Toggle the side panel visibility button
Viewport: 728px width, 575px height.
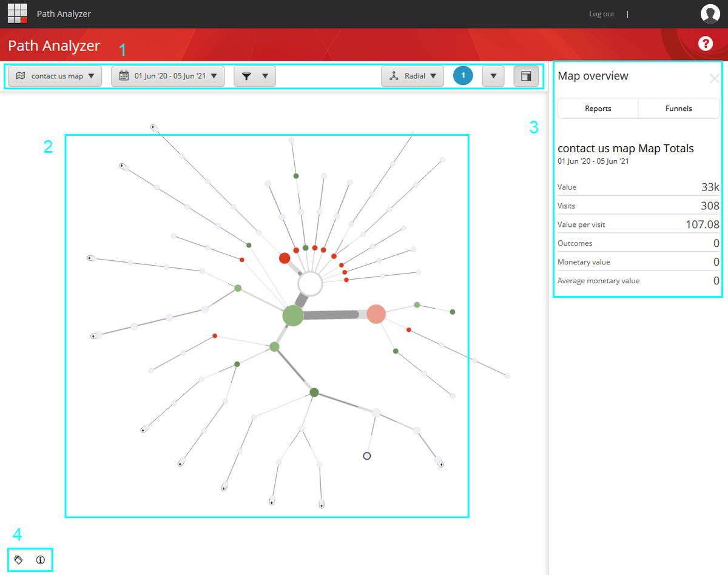[x=526, y=76]
